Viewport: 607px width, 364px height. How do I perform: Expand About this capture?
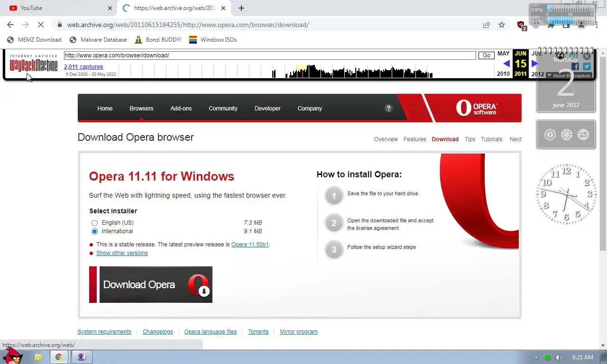click(x=569, y=75)
